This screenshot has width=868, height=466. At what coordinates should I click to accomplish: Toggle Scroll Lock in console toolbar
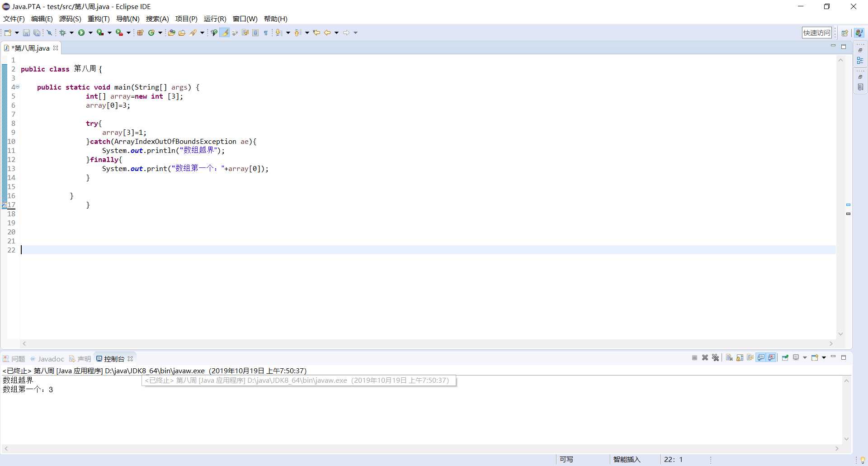click(740, 358)
